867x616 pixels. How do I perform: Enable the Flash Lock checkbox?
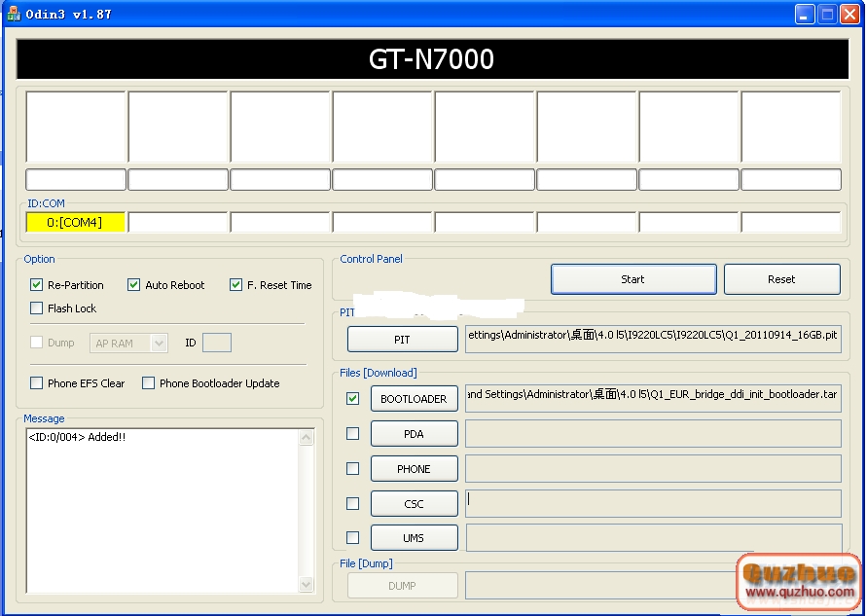37,308
